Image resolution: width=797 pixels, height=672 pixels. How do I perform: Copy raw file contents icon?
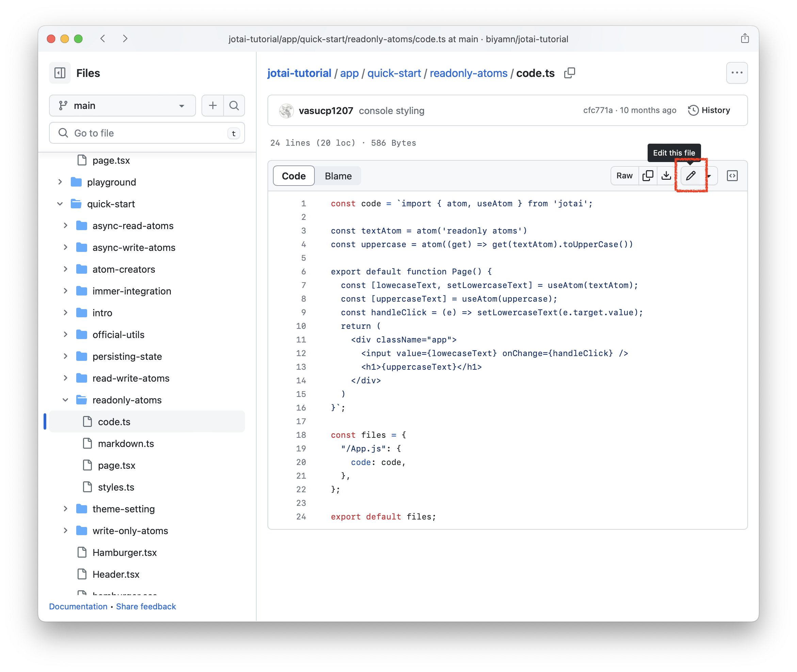tap(648, 176)
